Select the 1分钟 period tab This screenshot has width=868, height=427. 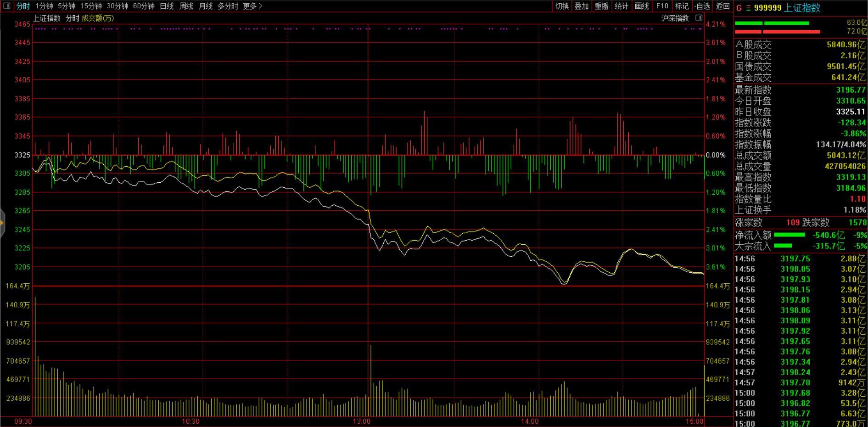pyautogui.click(x=44, y=6)
